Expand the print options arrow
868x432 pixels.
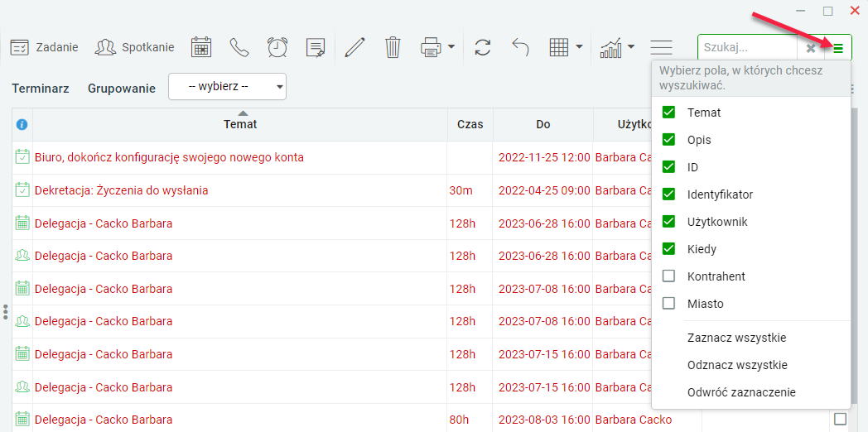click(x=451, y=47)
